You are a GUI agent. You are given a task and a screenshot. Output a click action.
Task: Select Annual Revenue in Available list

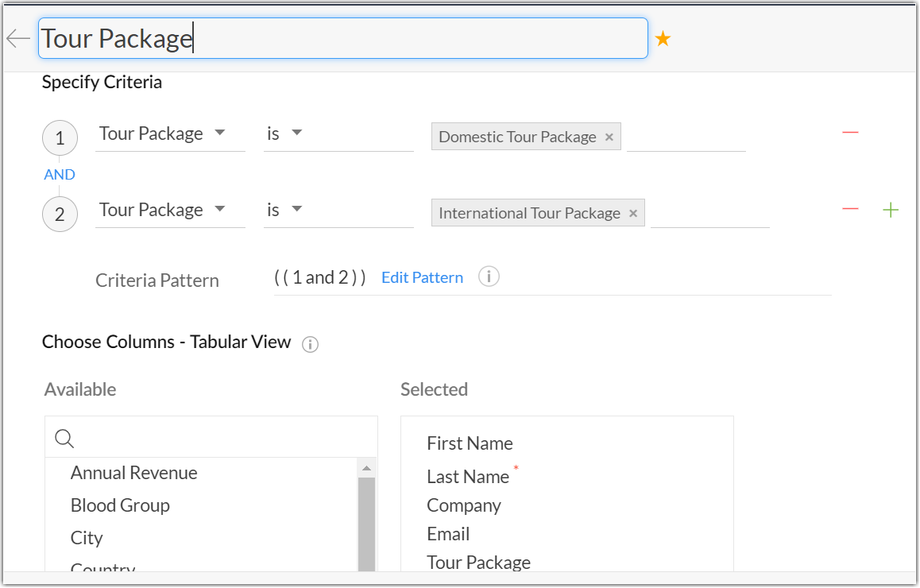[x=133, y=473]
